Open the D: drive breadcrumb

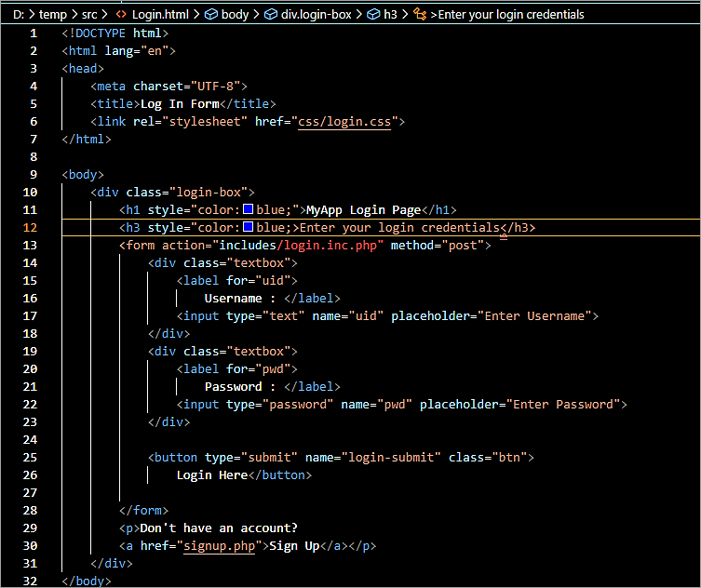19,14
